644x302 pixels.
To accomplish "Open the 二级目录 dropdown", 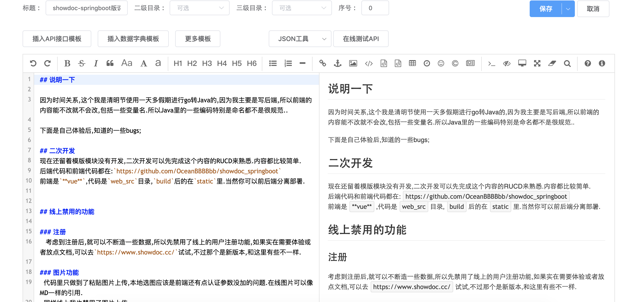I will click(x=200, y=8).
